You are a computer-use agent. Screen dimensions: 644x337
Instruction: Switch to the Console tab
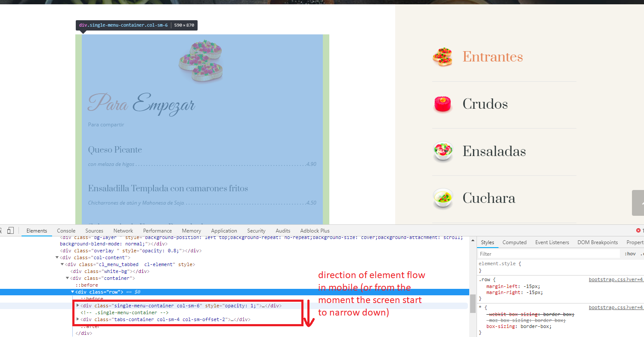coord(66,231)
